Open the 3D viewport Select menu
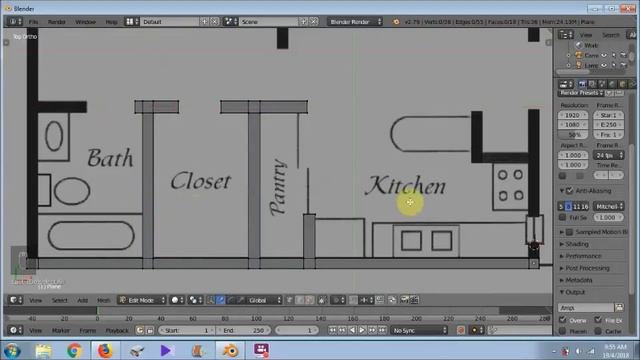Viewport: 640px width, 360px height. (59, 300)
